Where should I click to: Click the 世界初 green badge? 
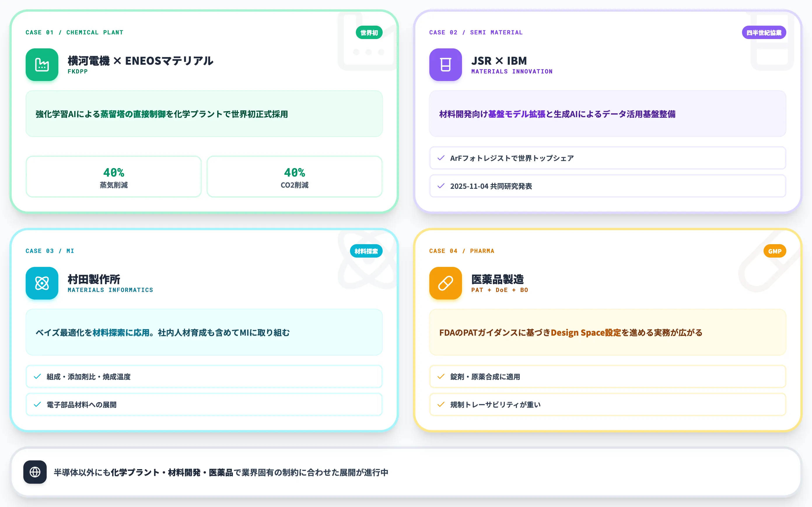point(369,33)
